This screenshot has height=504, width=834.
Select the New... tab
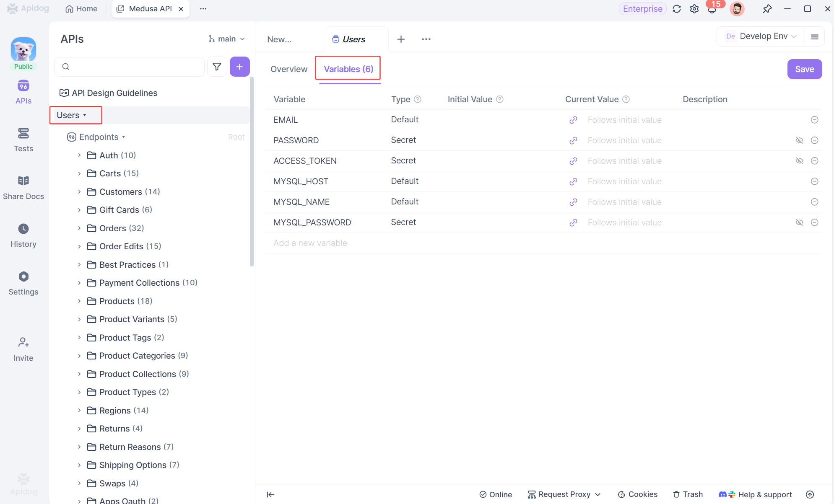pyautogui.click(x=279, y=39)
